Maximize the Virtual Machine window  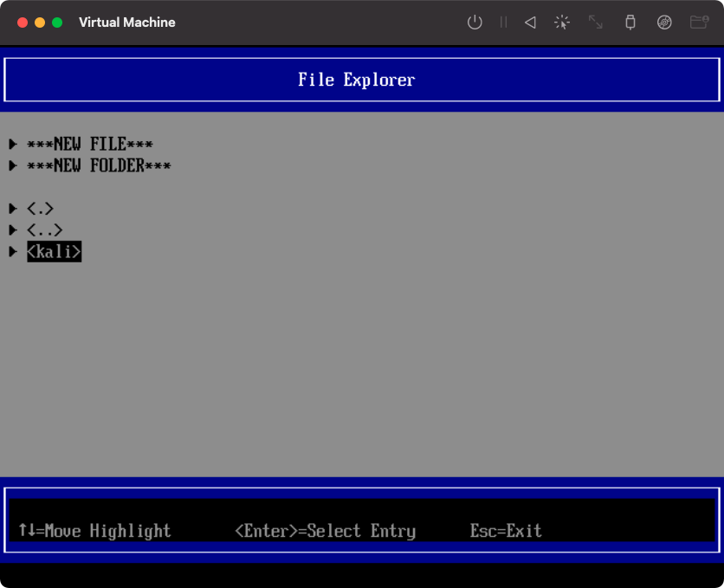57,23
